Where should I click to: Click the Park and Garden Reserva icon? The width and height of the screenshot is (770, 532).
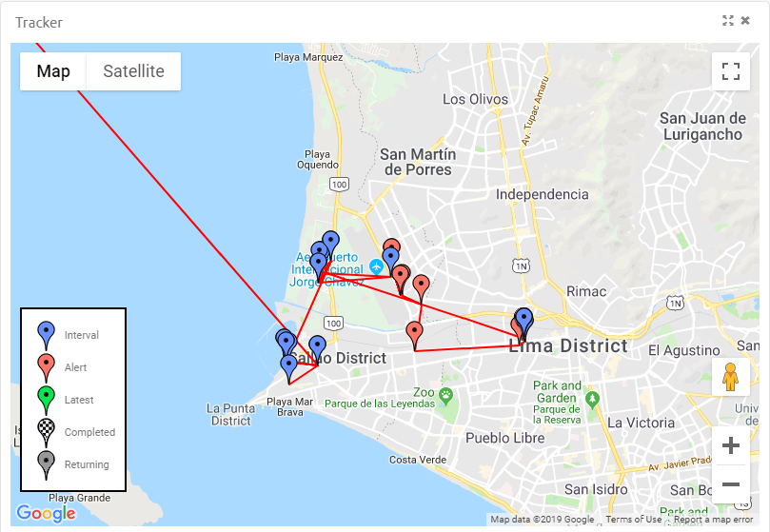[x=592, y=398]
